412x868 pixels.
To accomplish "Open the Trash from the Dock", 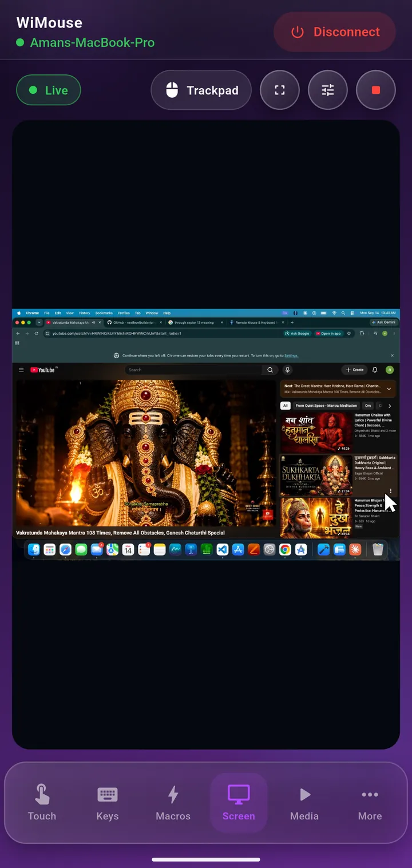I will click(x=378, y=549).
